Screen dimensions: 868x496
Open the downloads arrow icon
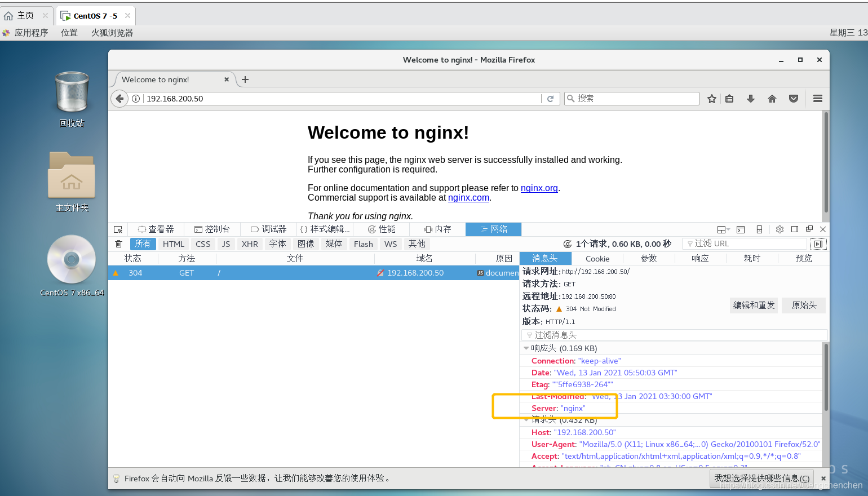click(x=751, y=99)
